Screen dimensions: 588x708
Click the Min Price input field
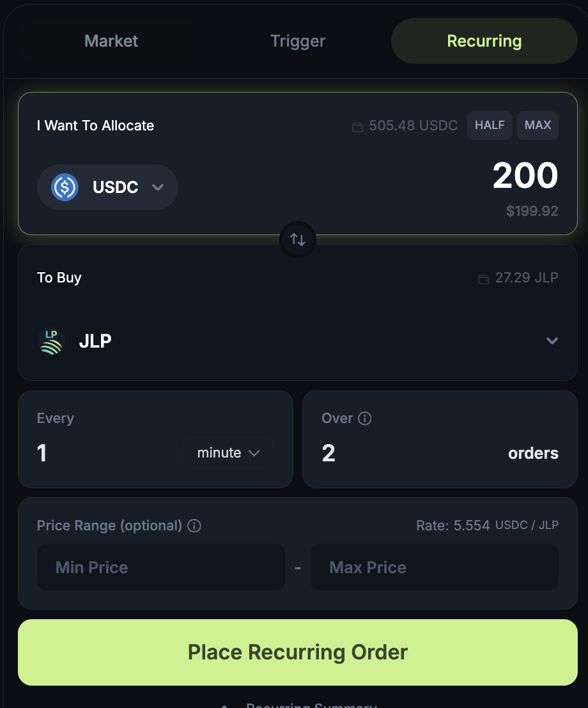[161, 567]
